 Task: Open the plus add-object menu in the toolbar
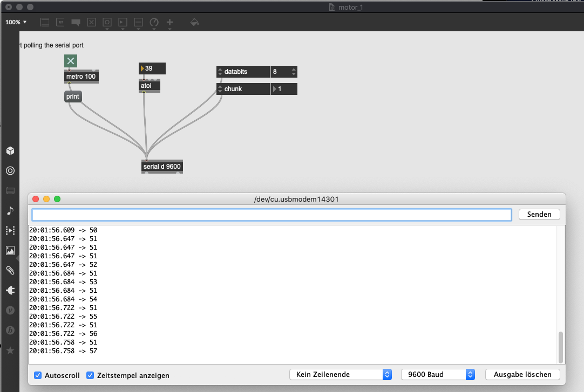(169, 22)
